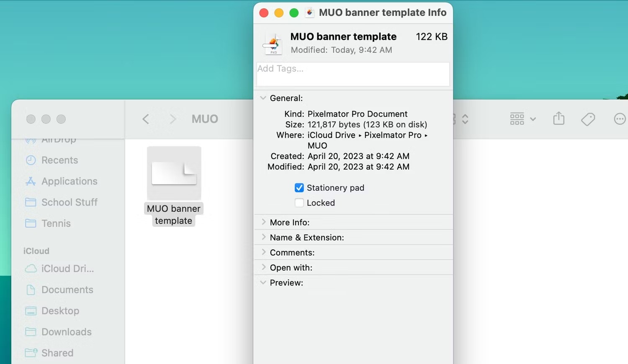Viewport: 628px width, 364px height.
Task: Click the Kind value Pixelmator Pro Document
Action: (358, 114)
